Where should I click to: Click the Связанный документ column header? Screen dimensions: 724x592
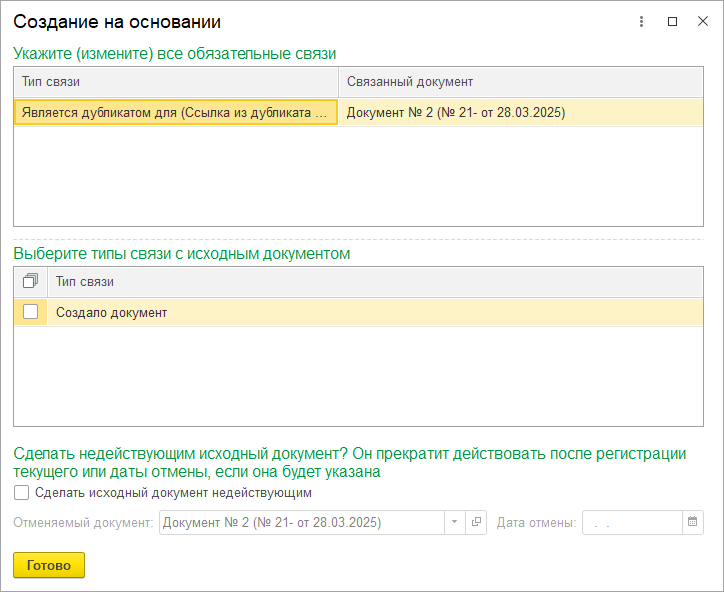410,81
